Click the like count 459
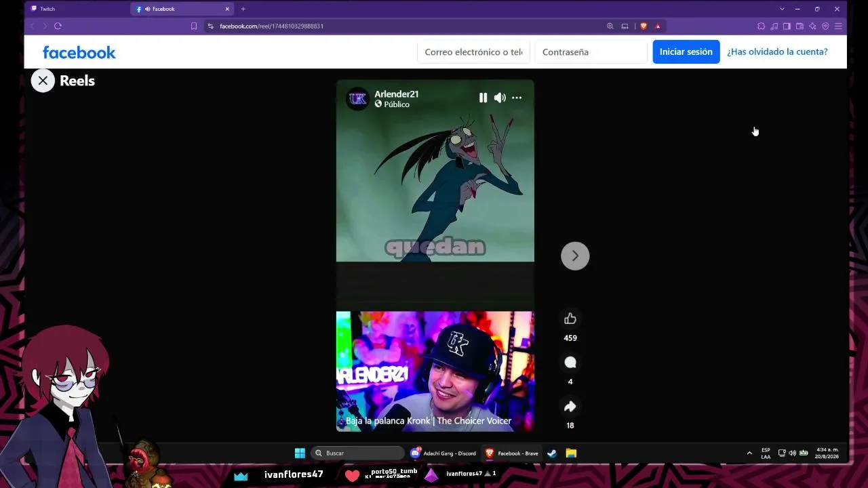Screen dimensions: 868x488 (x=570, y=338)
